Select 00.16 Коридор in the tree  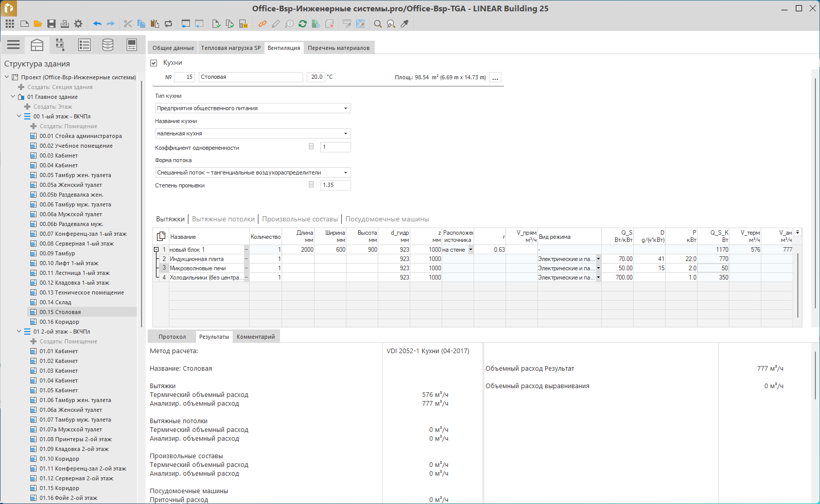[59, 322]
